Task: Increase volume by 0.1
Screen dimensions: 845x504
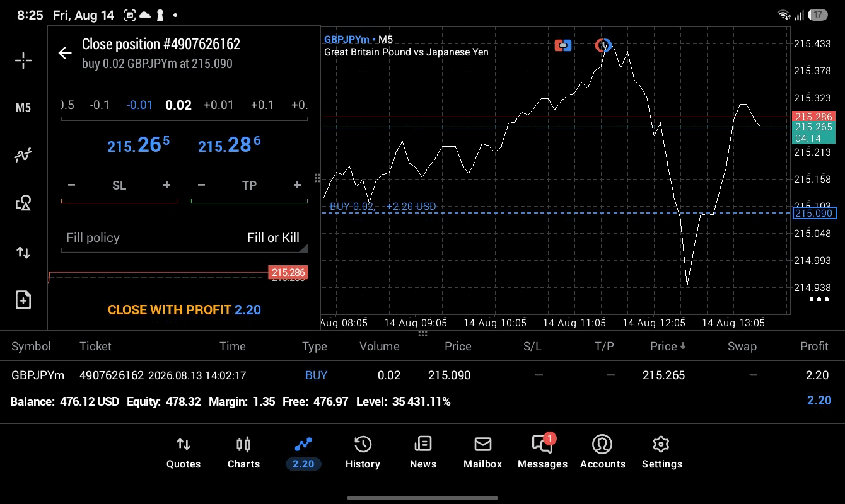Action: click(x=262, y=105)
